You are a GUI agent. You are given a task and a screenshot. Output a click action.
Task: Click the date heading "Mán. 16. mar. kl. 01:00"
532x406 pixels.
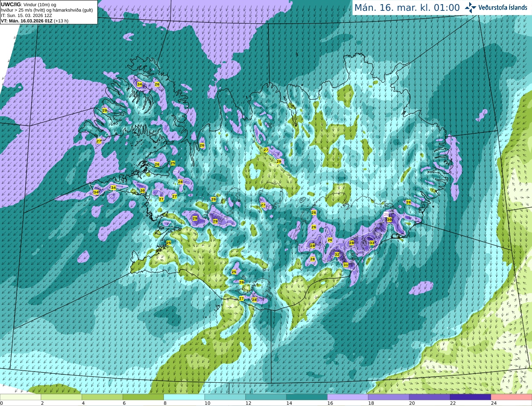(407, 7)
